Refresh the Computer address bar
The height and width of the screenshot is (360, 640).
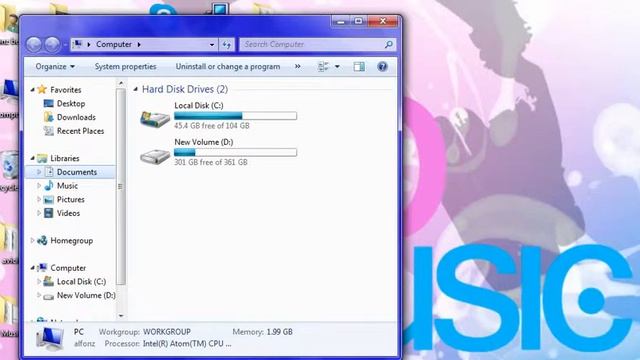227,44
